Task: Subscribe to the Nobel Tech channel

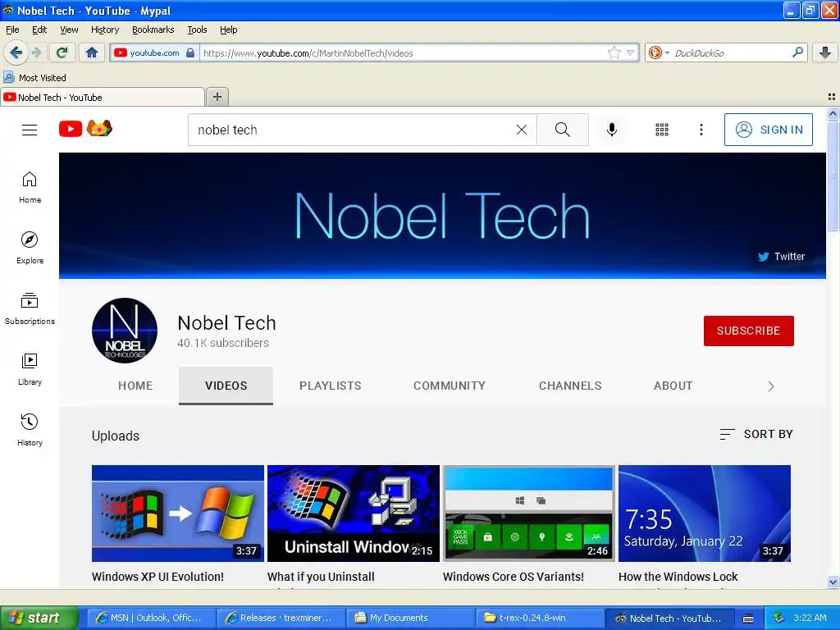Action: [748, 331]
